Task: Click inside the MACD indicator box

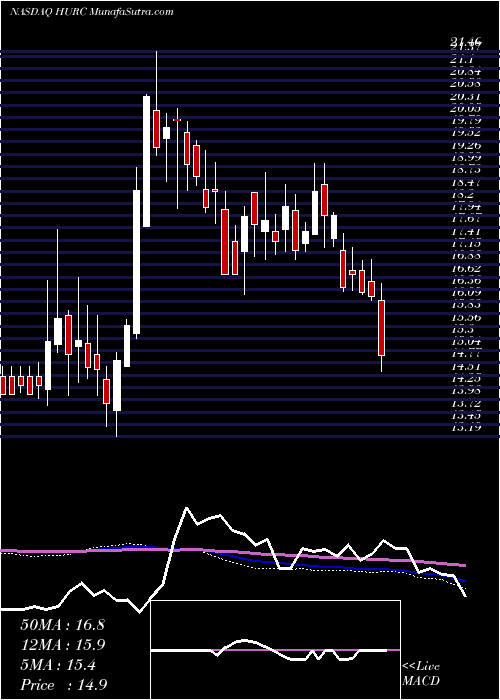Action: [x=275, y=650]
